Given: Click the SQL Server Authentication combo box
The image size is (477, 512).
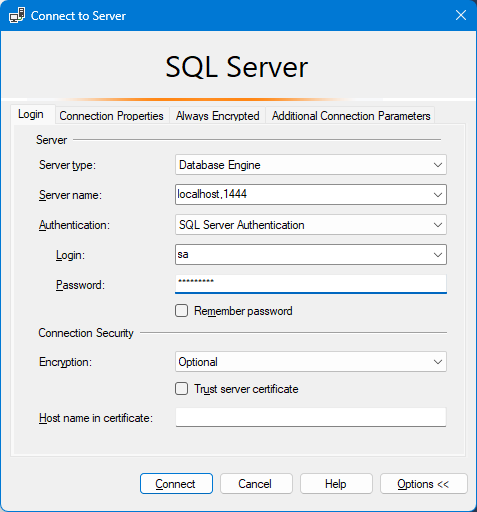Looking at the screenshot, I should click(x=311, y=225).
